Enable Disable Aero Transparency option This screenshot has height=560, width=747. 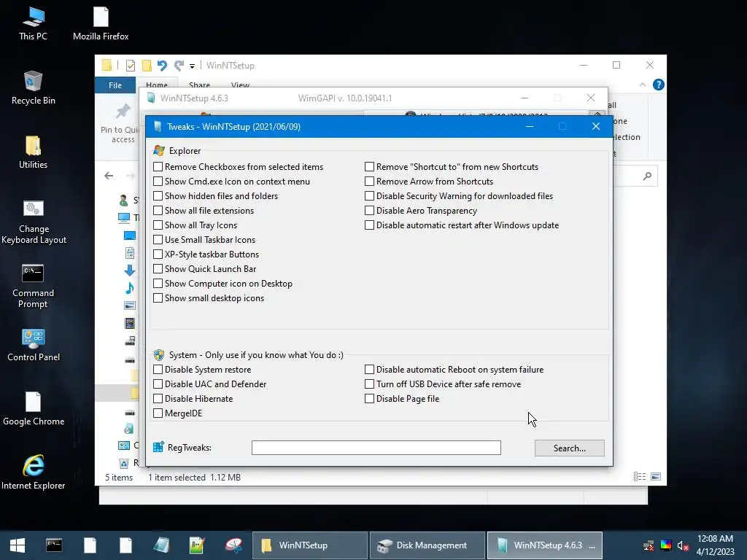(x=369, y=211)
